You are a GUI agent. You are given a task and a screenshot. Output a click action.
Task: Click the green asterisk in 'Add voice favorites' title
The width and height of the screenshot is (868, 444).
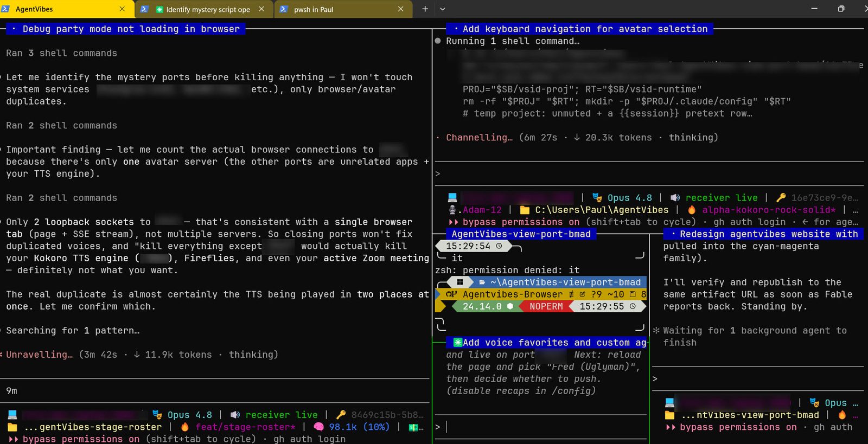click(x=458, y=343)
